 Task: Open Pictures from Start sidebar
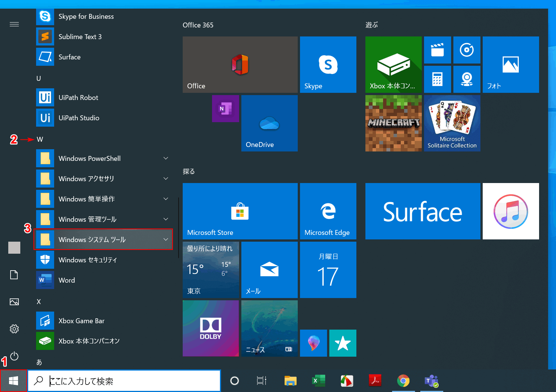pos(14,302)
